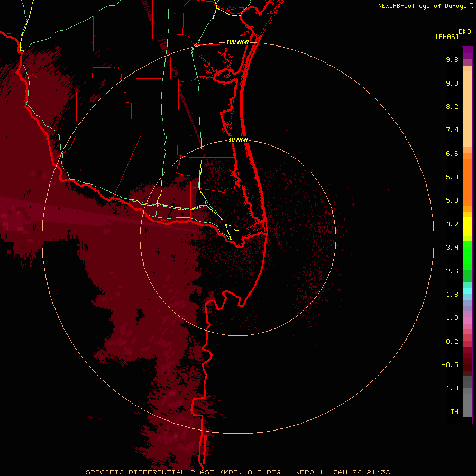Pick the purple band atop the color scale
Image resolution: width=476 pixels, height=476 pixels.
click(467, 53)
